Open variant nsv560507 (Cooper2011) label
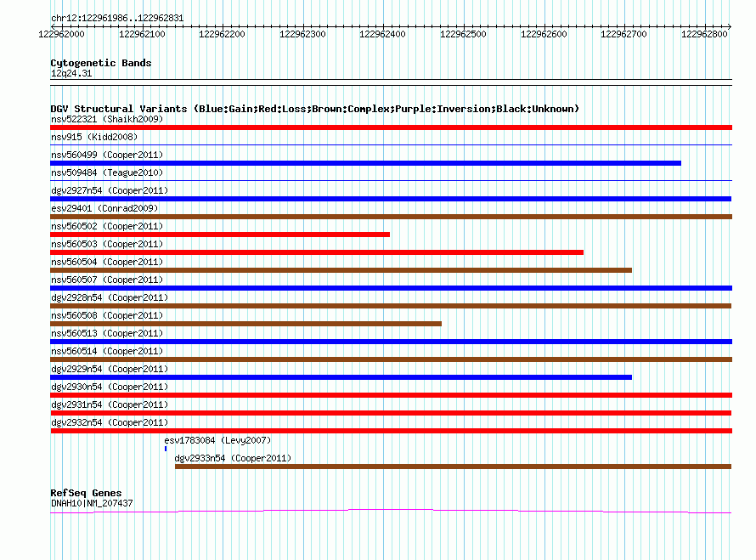 107,280
